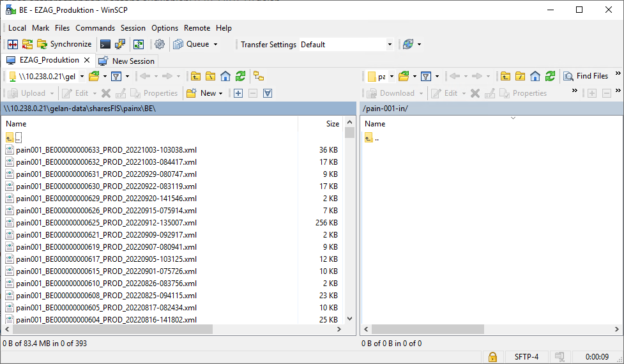The height and width of the screenshot is (364, 624).
Task: Open the local filter dropdown arrow
Action: [x=127, y=77]
